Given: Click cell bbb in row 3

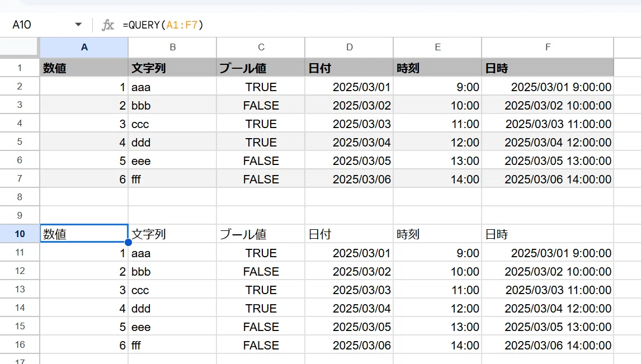Looking at the screenshot, I should (x=172, y=105).
